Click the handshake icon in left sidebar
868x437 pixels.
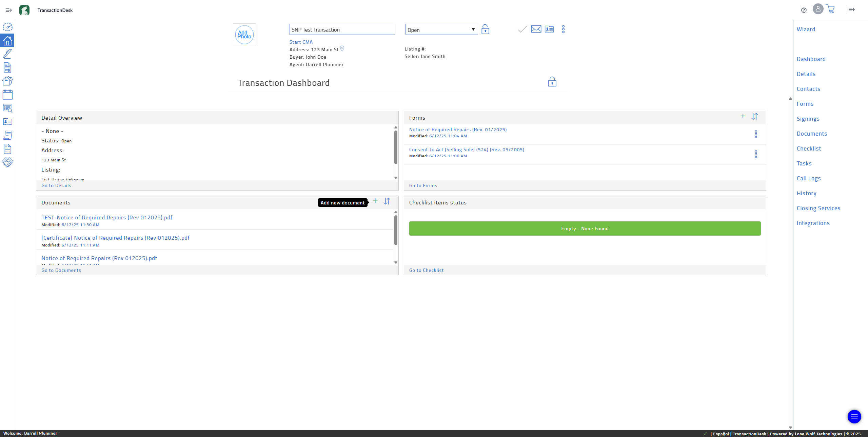[x=7, y=162]
